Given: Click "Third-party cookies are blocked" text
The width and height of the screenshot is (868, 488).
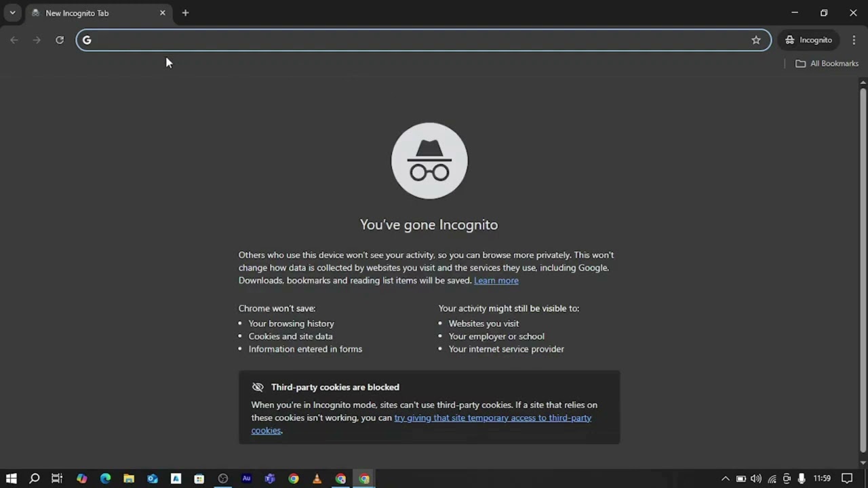Looking at the screenshot, I should (x=335, y=387).
